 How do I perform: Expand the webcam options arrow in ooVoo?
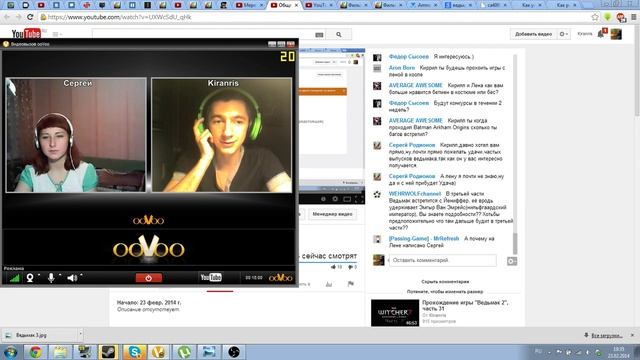[x=39, y=276]
